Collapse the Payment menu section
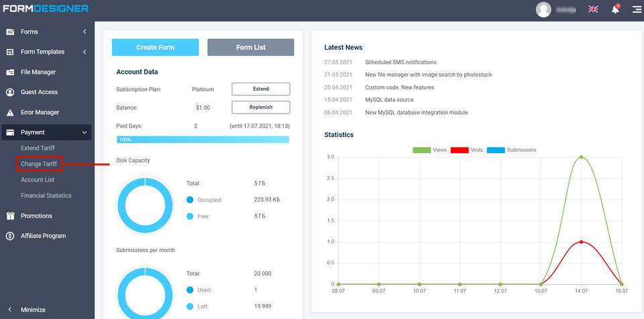This screenshot has height=319, width=644. point(85,132)
